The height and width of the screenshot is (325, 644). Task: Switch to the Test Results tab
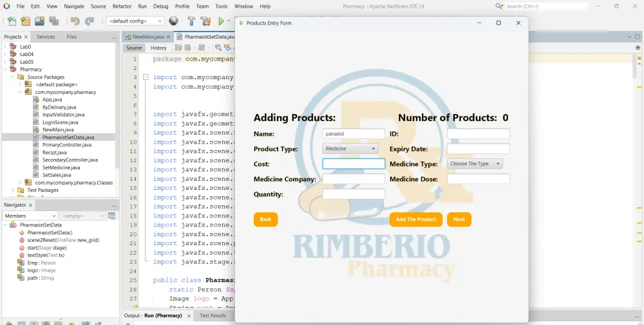213,315
